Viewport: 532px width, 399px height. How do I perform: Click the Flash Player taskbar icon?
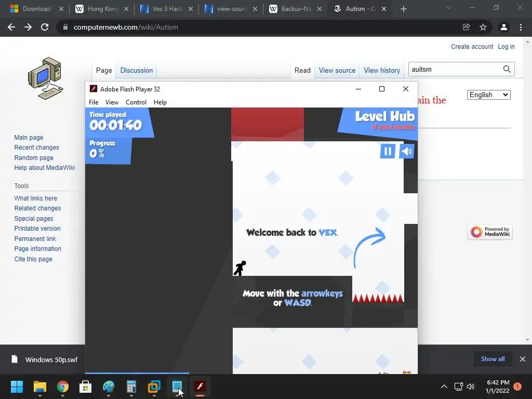(x=200, y=387)
